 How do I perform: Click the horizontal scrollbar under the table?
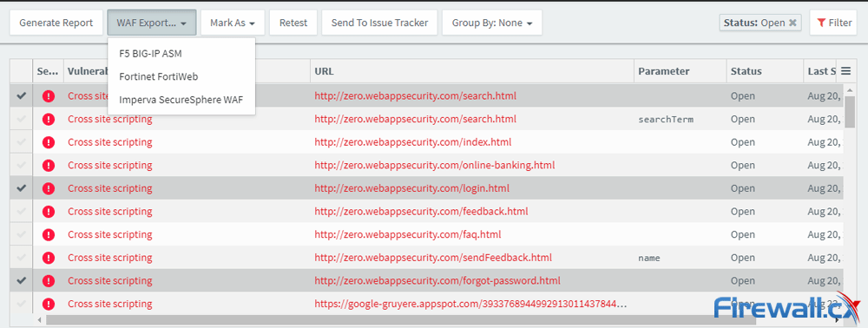pos(401,319)
